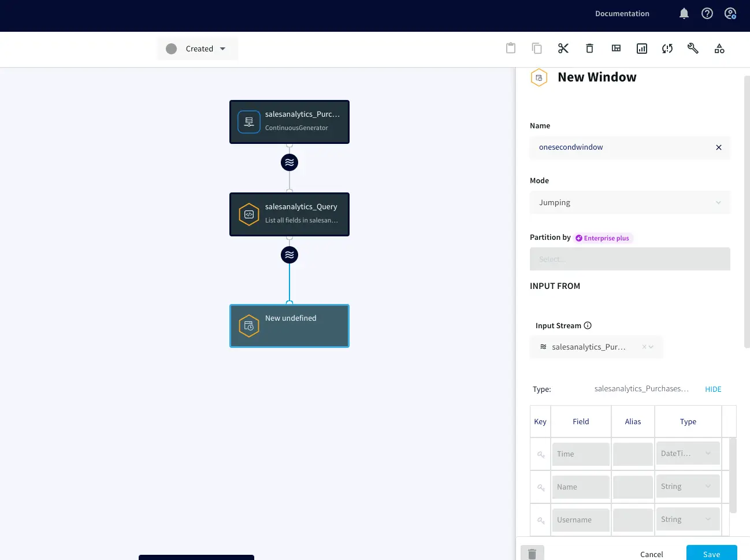This screenshot has width=750, height=560.
Task: Toggle the key icon for Time field
Action: coord(541,454)
